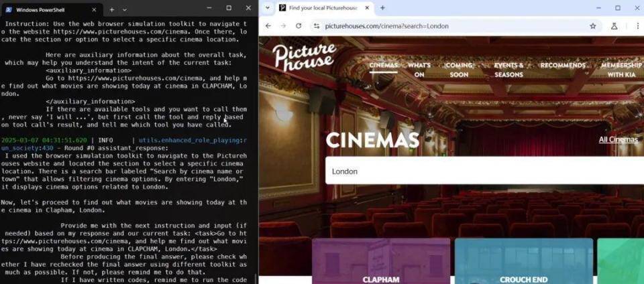Image resolution: width=644 pixels, height=284 pixels.
Task: Bookmark this page with star icon
Action: 592,26
